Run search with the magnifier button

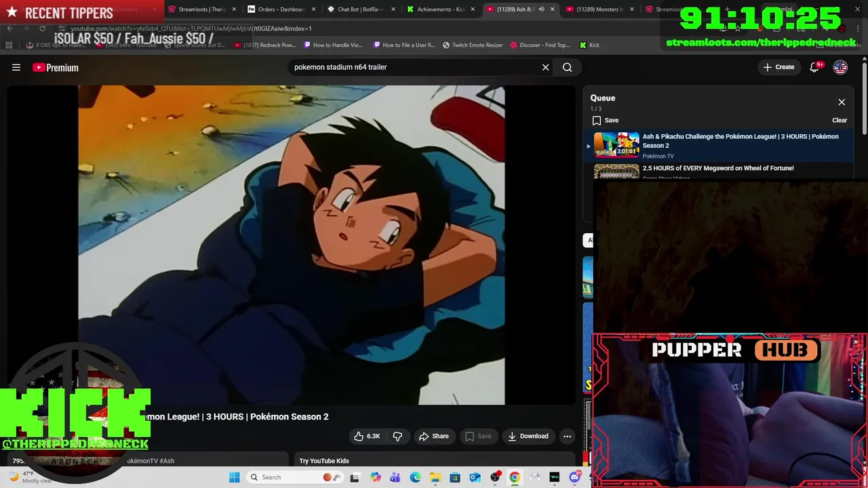(x=568, y=67)
